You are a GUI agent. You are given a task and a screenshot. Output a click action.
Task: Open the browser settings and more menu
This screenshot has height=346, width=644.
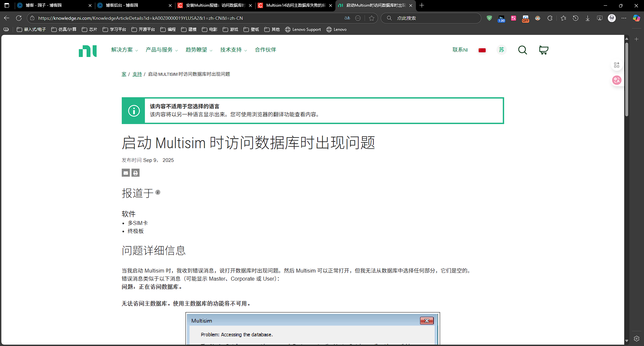(x=624, y=18)
